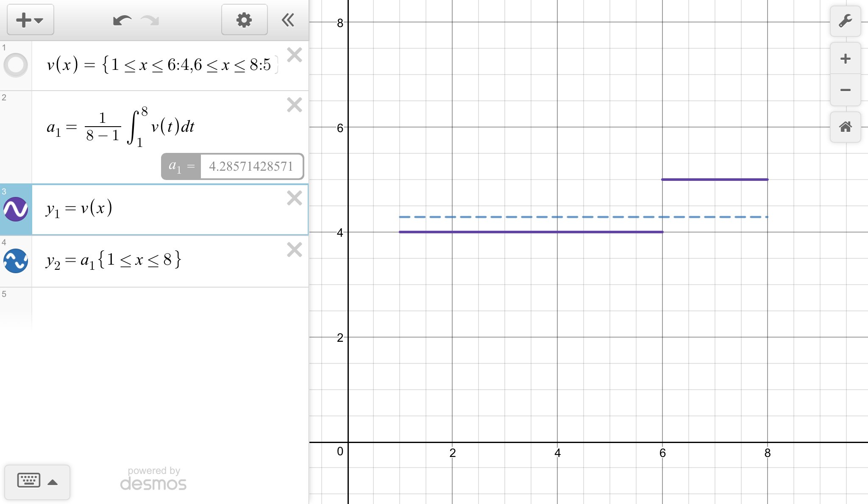Remove the y2 = a1 expression
The image size is (868, 504).
(x=294, y=250)
